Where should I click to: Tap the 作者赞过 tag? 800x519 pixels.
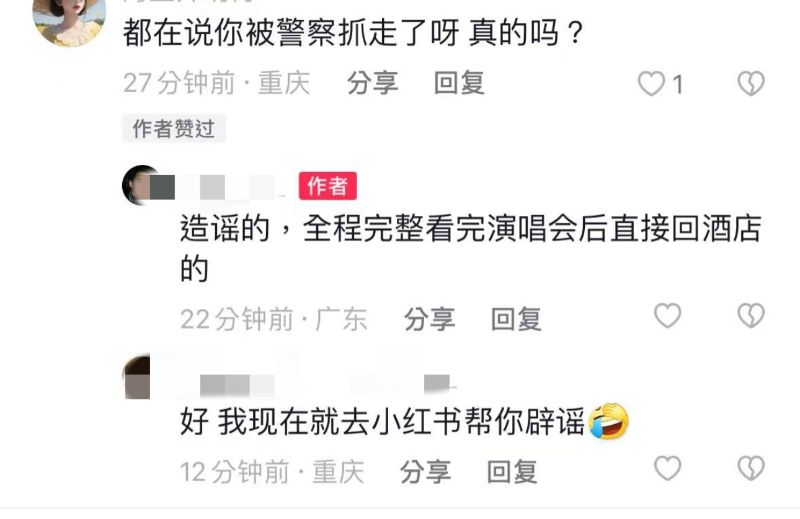point(173,129)
